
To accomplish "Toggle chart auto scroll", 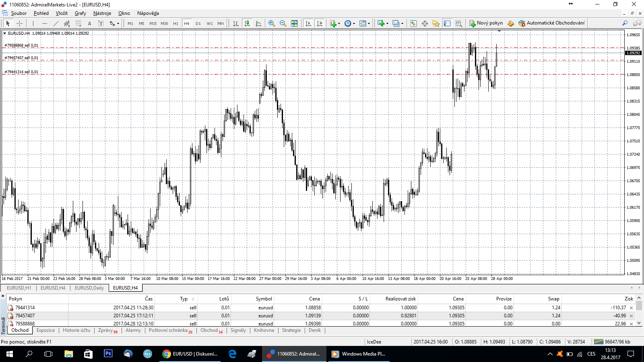I will [308, 23].
